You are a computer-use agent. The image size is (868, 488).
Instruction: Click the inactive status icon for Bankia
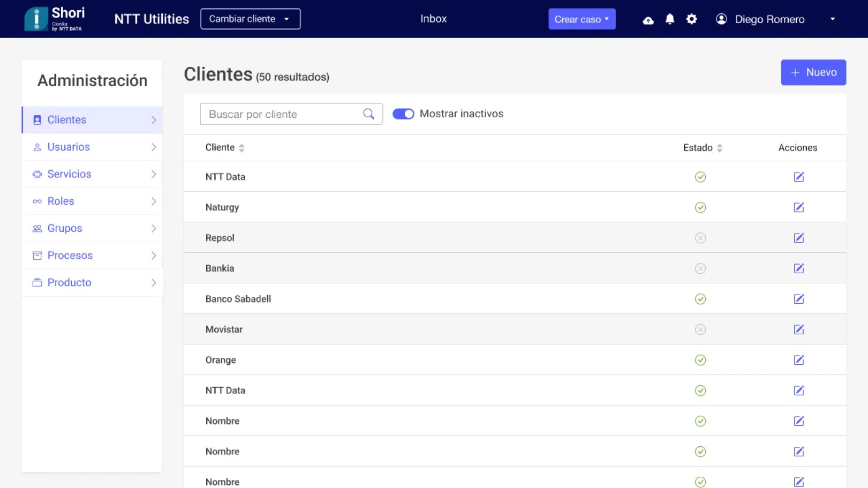[x=700, y=268]
